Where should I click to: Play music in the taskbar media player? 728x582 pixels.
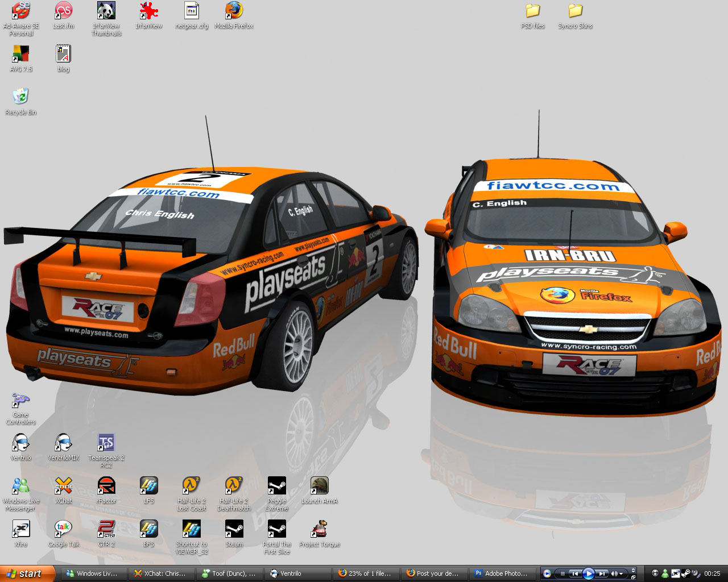pyautogui.click(x=589, y=573)
